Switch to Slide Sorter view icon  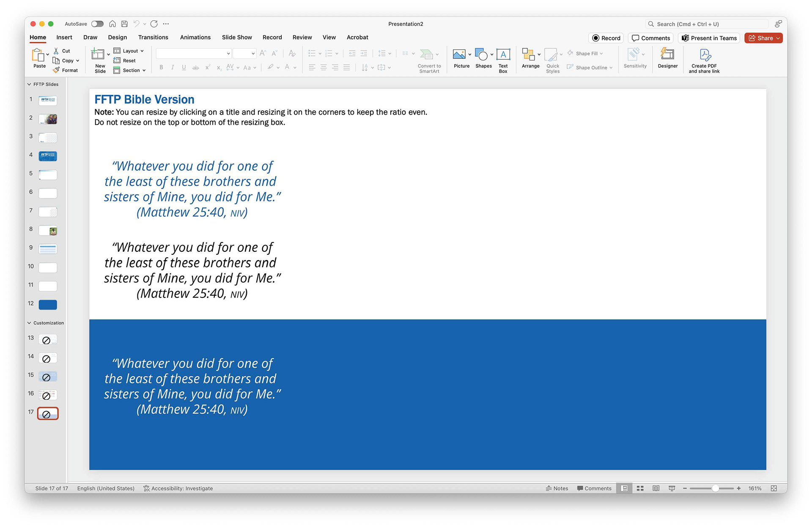(640, 488)
